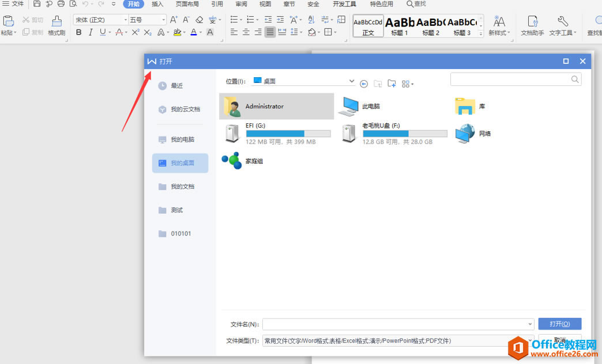This screenshot has width=602, height=364.
Task: Open the 文件 menu
Action: point(13,4)
